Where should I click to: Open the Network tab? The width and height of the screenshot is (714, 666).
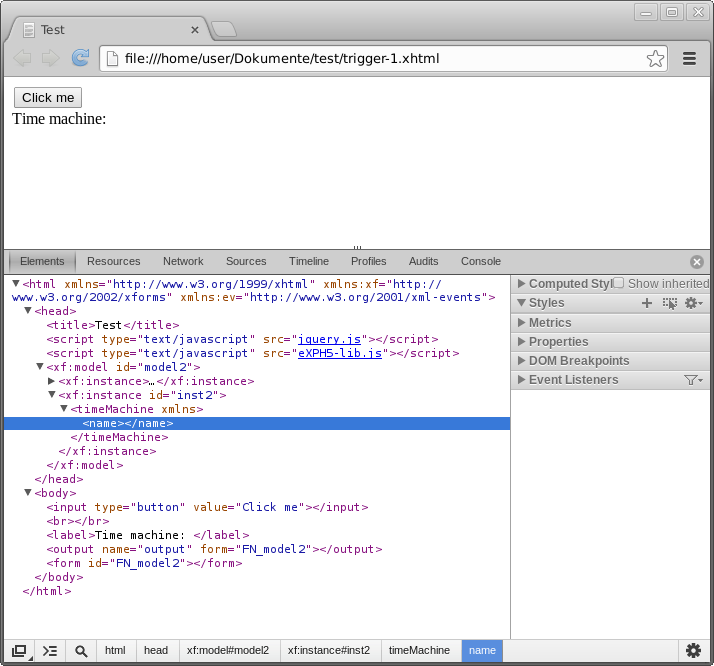tap(183, 261)
